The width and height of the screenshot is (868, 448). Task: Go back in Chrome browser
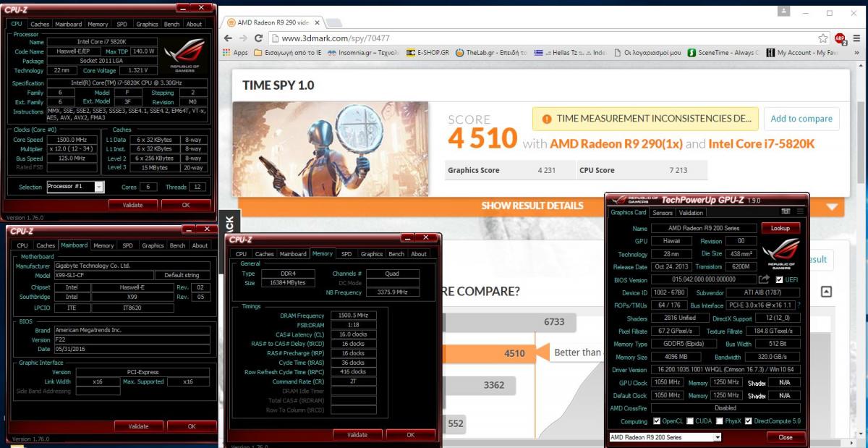click(228, 38)
